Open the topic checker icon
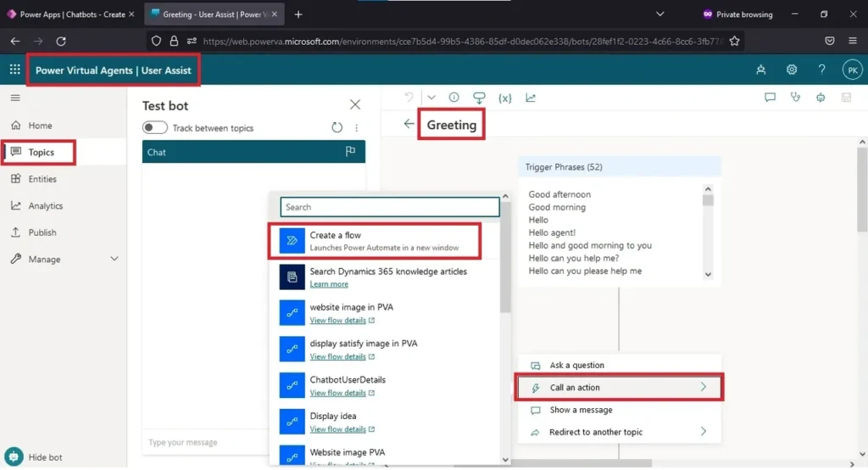The image size is (868, 470). (x=479, y=98)
